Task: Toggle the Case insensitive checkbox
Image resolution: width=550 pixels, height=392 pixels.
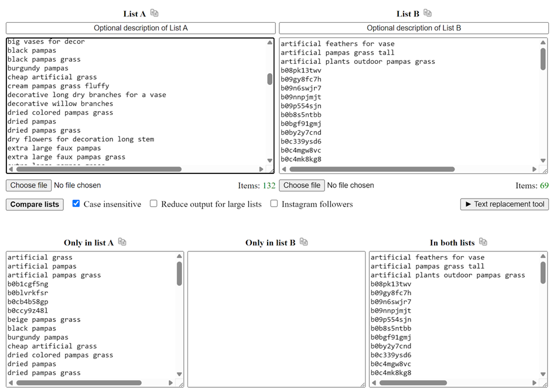Action: (x=76, y=203)
